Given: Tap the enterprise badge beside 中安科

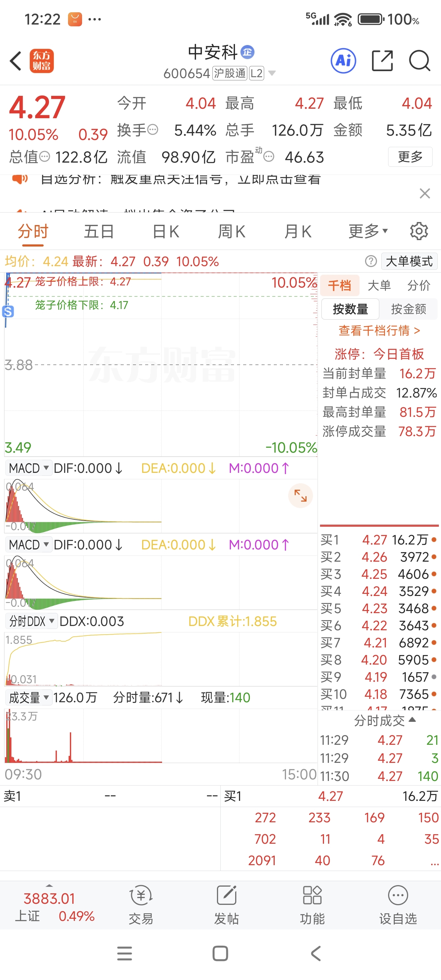Looking at the screenshot, I should pos(248,52).
